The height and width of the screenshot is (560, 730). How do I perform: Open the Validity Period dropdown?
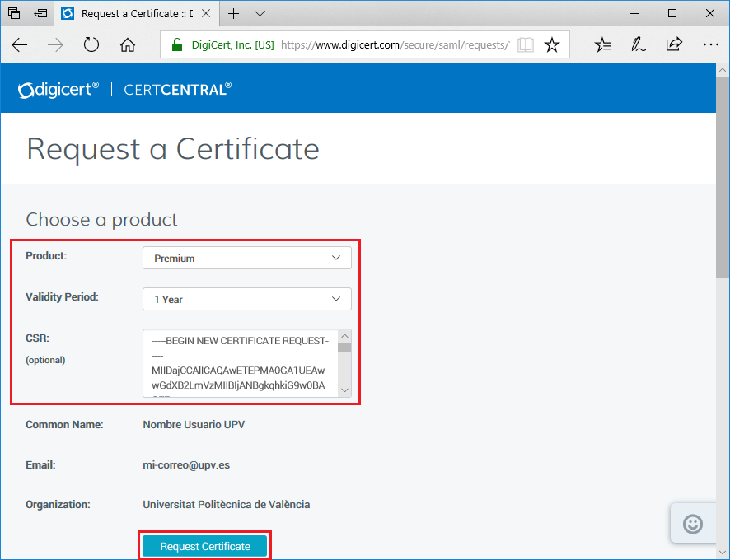click(247, 299)
